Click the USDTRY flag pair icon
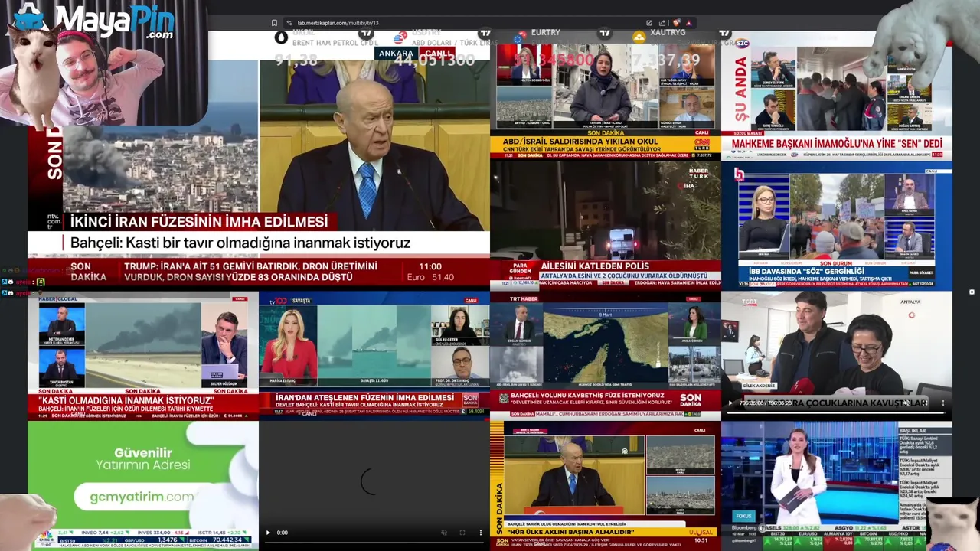This screenshot has height=551, width=980. (x=400, y=37)
